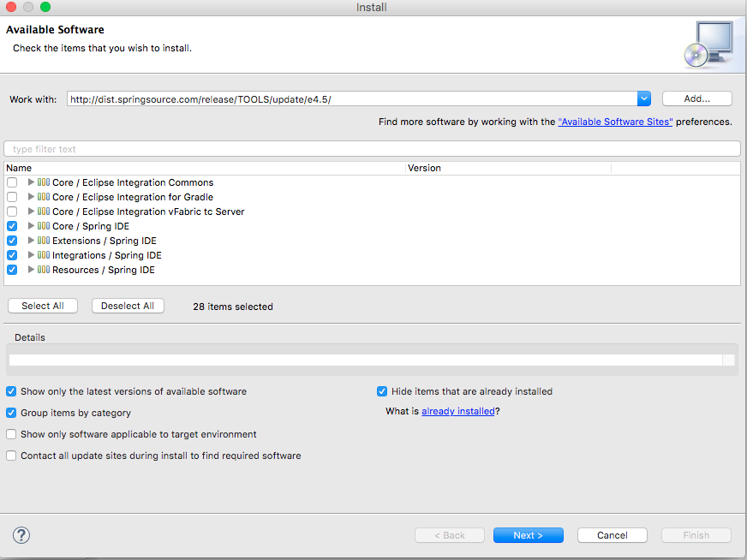747x560 pixels.
Task: Uncheck Core / Spring IDE checkbox
Action: point(12,226)
